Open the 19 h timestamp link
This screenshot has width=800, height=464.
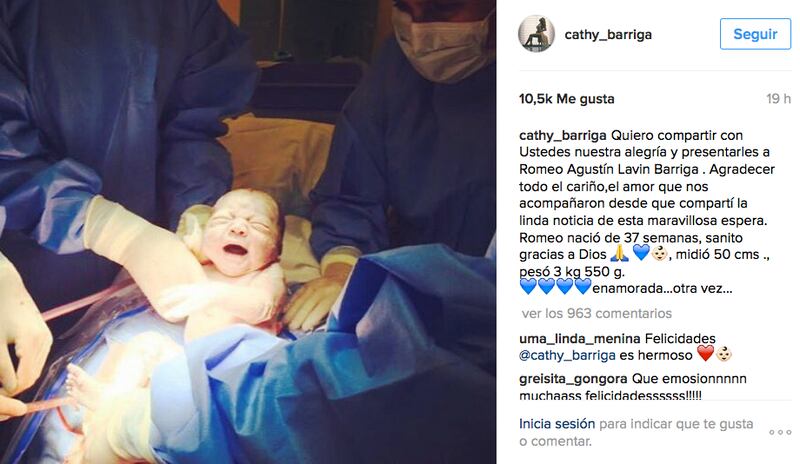coord(778,99)
